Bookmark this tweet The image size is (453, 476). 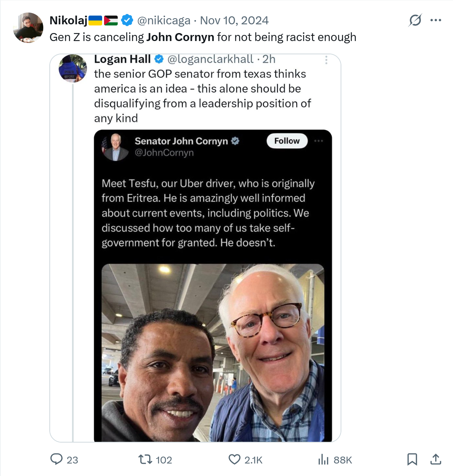[x=412, y=459]
